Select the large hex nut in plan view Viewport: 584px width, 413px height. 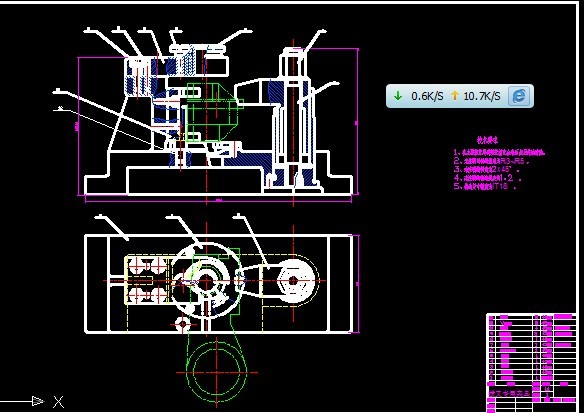(x=293, y=281)
